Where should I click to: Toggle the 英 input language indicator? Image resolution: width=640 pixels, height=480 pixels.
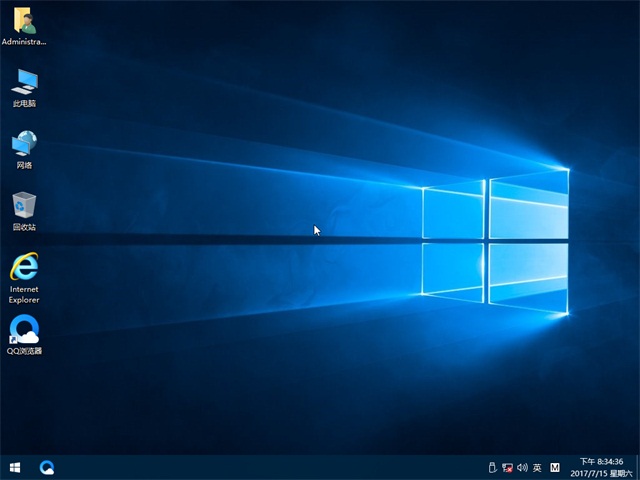tap(537, 467)
